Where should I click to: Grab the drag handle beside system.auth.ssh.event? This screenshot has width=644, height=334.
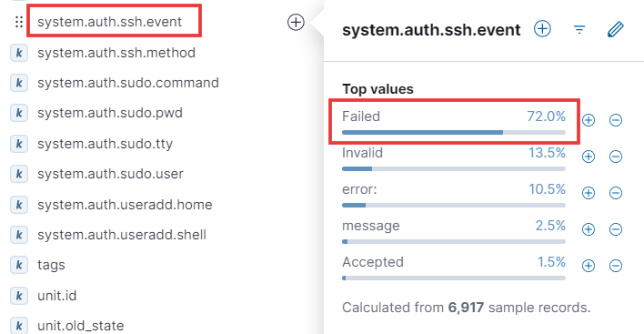[18, 22]
